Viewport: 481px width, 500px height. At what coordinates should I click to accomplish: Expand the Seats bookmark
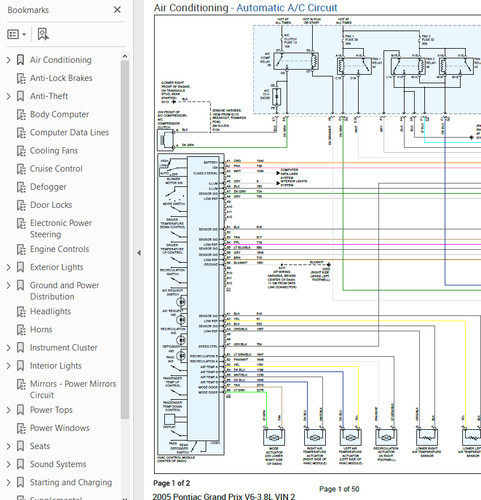[8, 446]
